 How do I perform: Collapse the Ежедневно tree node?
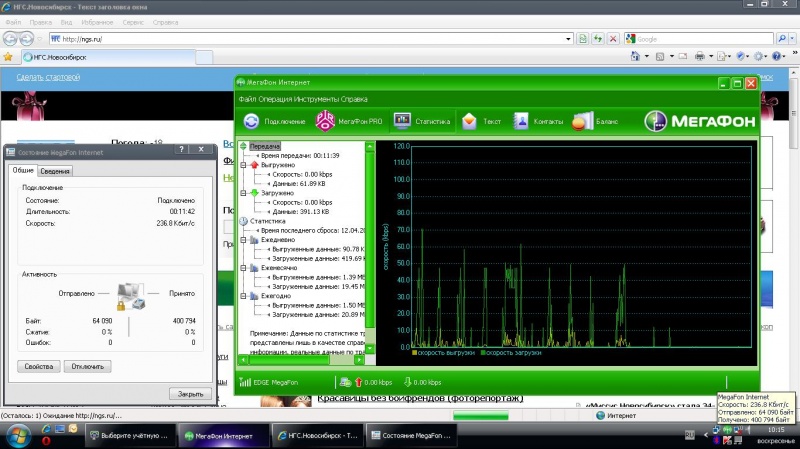coord(243,240)
